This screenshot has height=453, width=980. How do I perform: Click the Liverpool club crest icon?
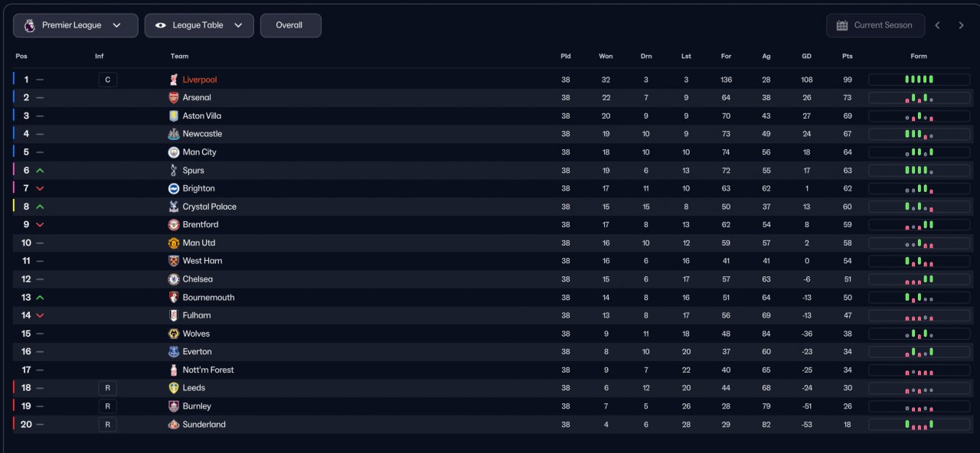point(174,80)
